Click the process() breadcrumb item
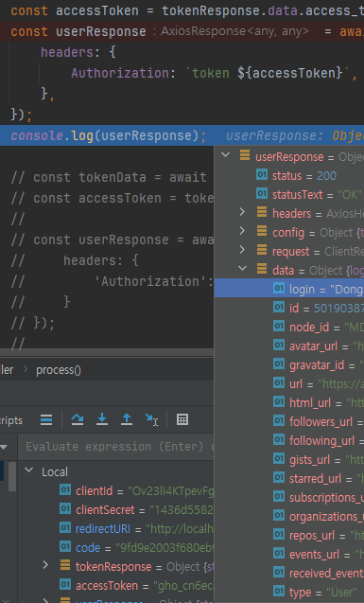Image resolution: width=364 pixels, height=603 pixels. pos(59,370)
